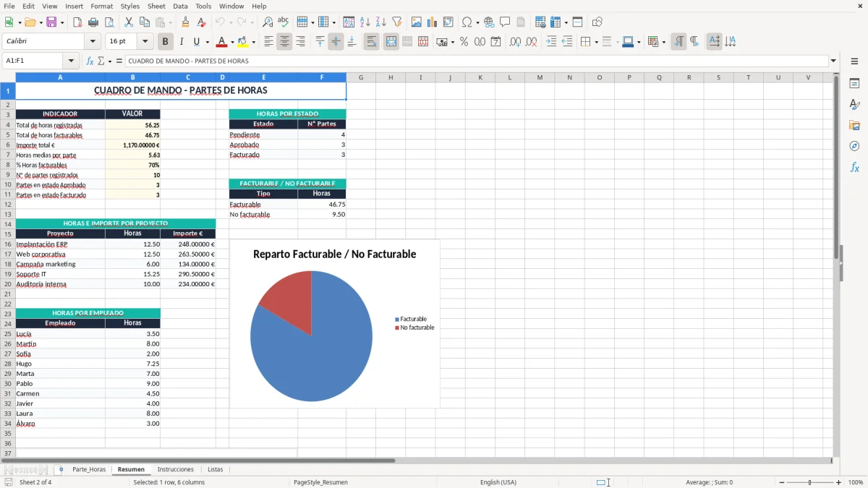Open the Background Color dropdown arrow
This screenshot has width=868, height=488.
(254, 42)
